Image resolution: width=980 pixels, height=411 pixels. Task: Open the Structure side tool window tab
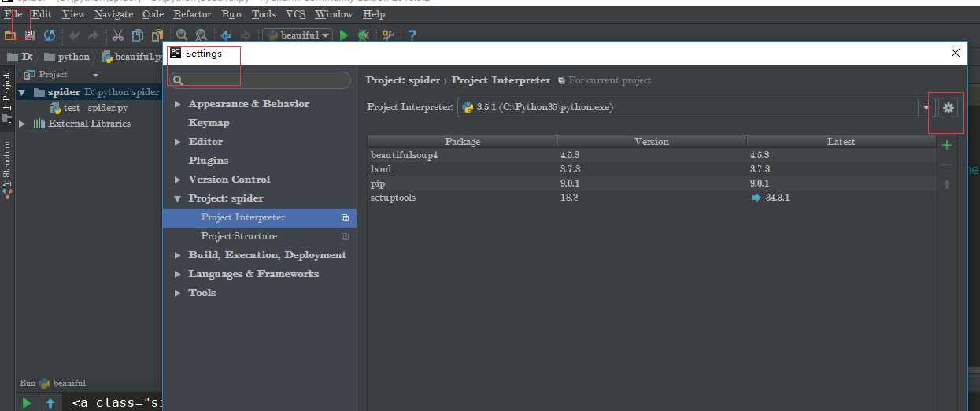[x=7, y=170]
